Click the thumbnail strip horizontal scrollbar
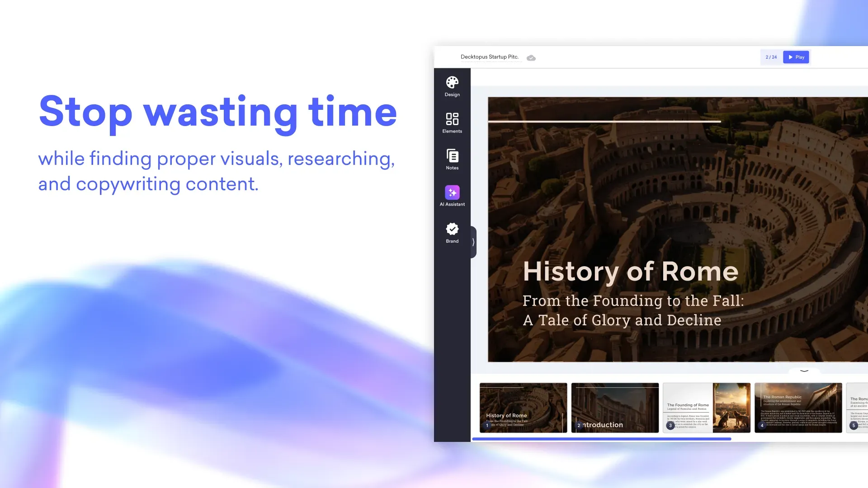The height and width of the screenshot is (488, 868). [x=602, y=439]
